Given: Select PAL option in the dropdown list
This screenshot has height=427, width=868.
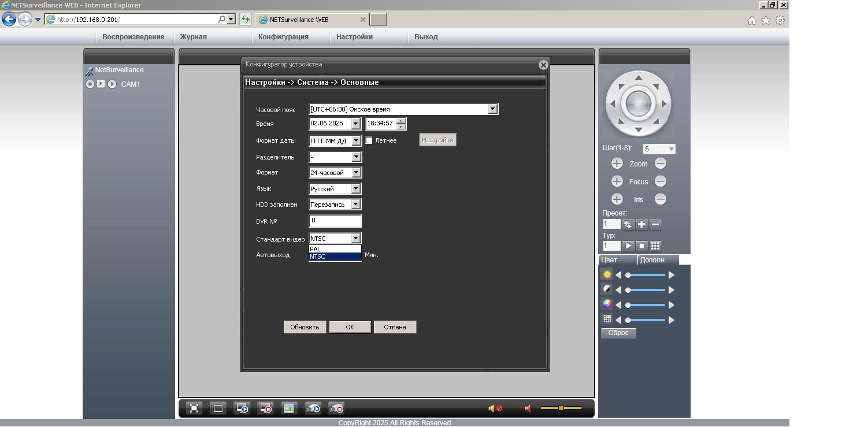Looking at the screenshot, I should tap(335, 249).
